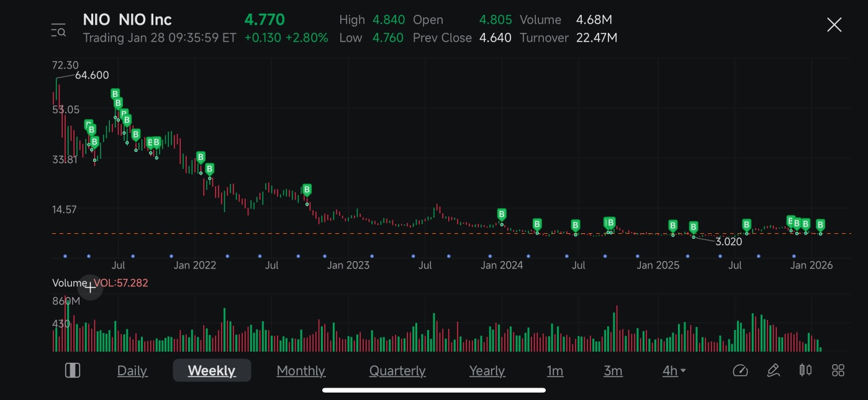Open the stock search list icon
Image resolution: width=868 pixels, height=400 pixels.
coord(58,29)
